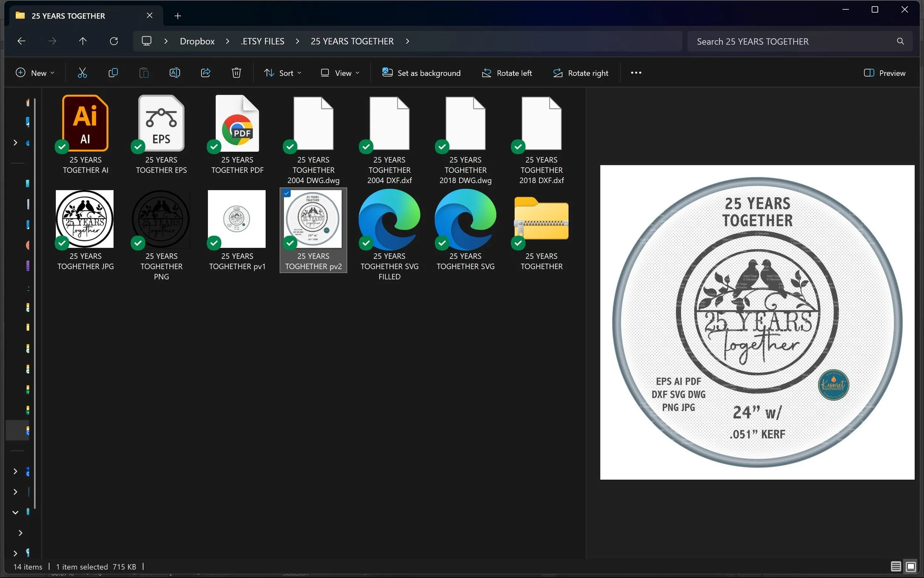Open a new tab with plus
Viewport: 924px width, 578px height.
tap(178, 16)
